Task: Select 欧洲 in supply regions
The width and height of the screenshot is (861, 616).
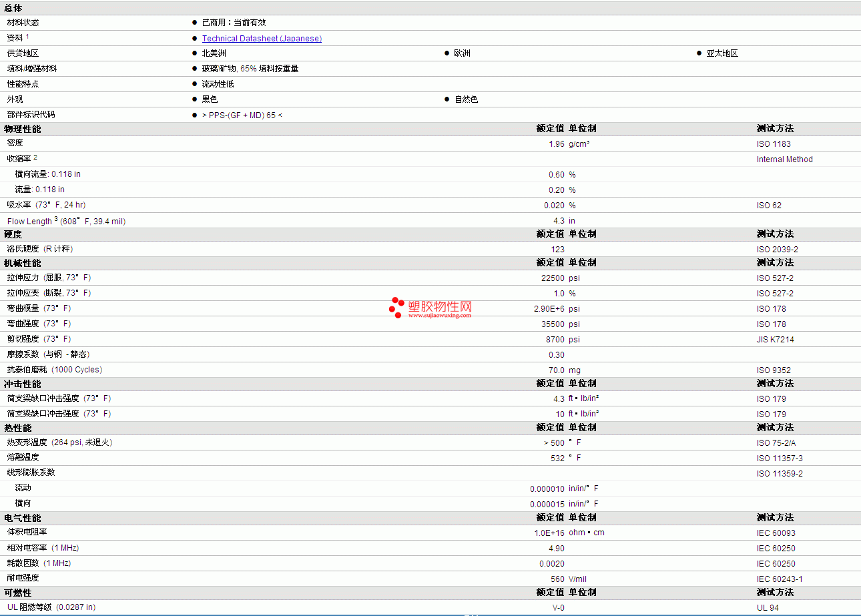Action: pyautogui.click(x=462, y=53)
